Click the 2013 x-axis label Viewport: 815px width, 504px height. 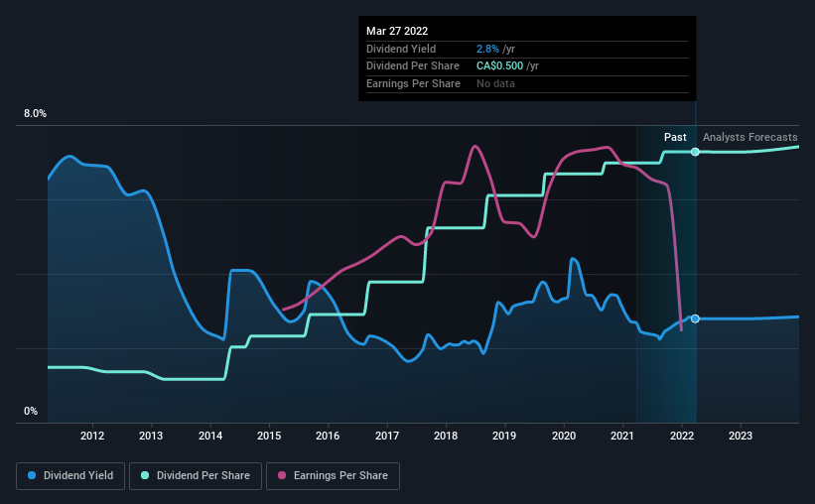[x=151, y=436]
